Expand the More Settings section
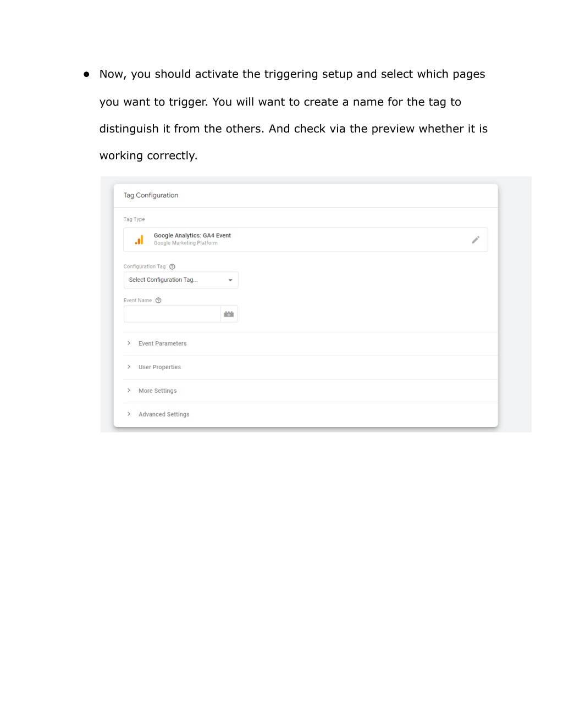 point(311,391)
